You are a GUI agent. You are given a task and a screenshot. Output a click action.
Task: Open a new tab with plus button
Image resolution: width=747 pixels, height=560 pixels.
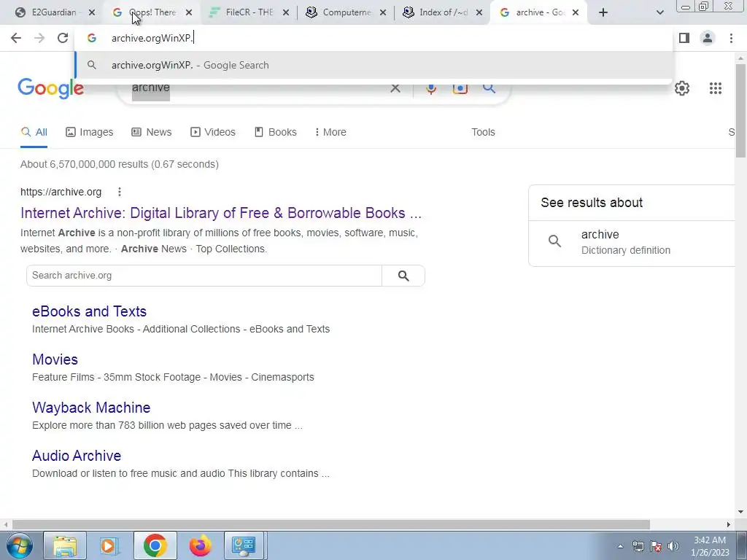tap(603, 12)
